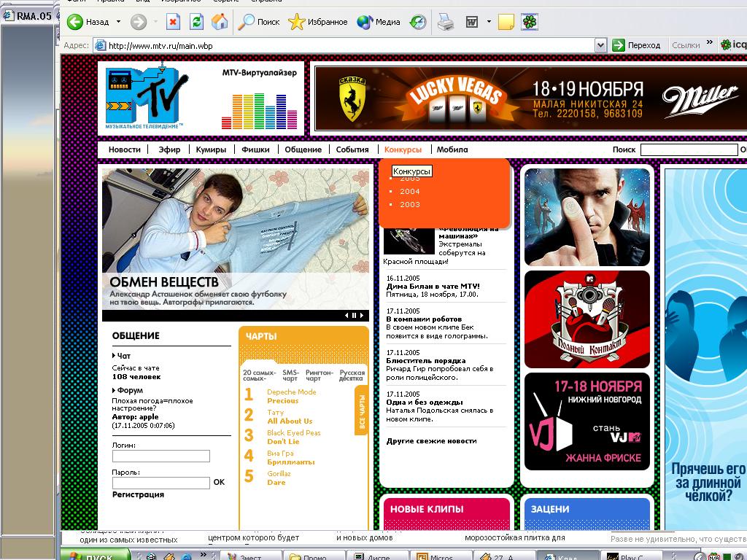Open the MTV-Виртуалайзер equalizer graphic
Screen dimensions: 747x560
click(259, 111)
